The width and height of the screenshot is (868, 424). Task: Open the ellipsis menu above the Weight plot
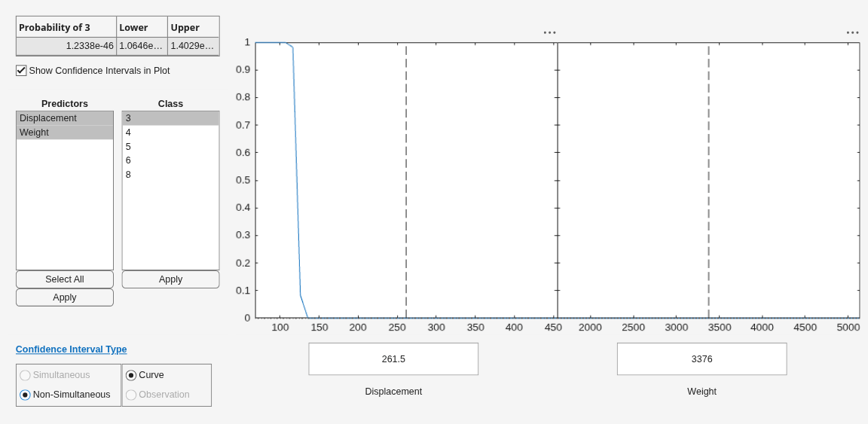[852, 32]
